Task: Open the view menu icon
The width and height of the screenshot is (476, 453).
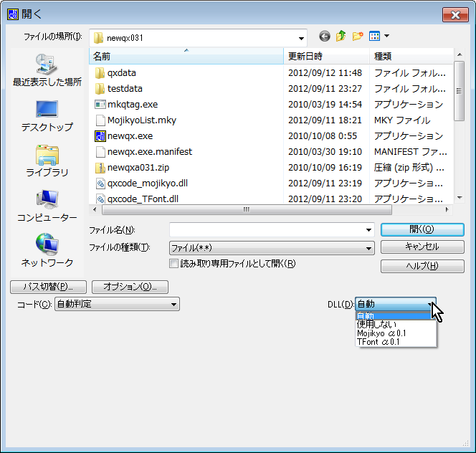Action: 374,36
